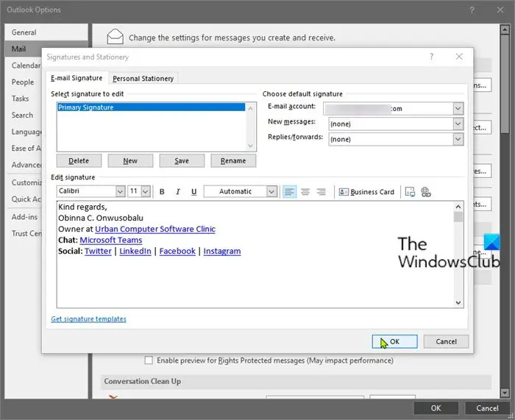Insert a hyperlink into the signature
This screenshot has height=420, width=515.
pyautogui.click(x=426, y=192)
